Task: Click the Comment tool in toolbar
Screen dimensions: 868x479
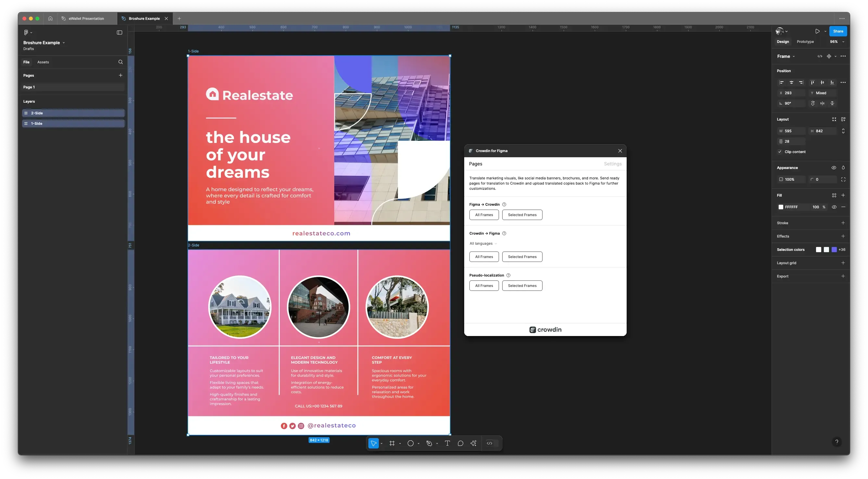Action: [460, 443]
